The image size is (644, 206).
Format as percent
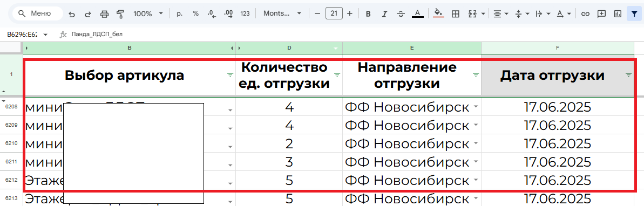tap(195, 13)
